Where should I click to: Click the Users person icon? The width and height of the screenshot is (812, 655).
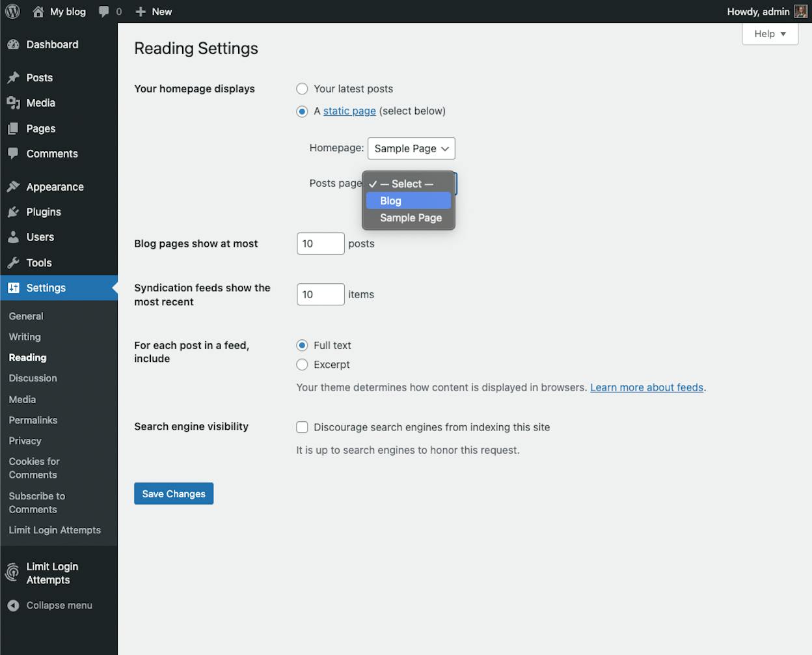(x=13, y=237)
